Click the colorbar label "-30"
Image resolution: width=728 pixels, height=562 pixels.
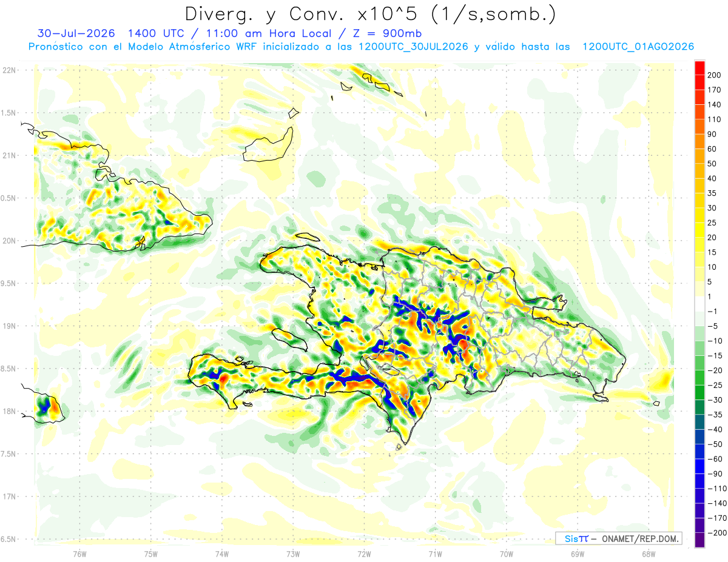click(x=715, y=400)
